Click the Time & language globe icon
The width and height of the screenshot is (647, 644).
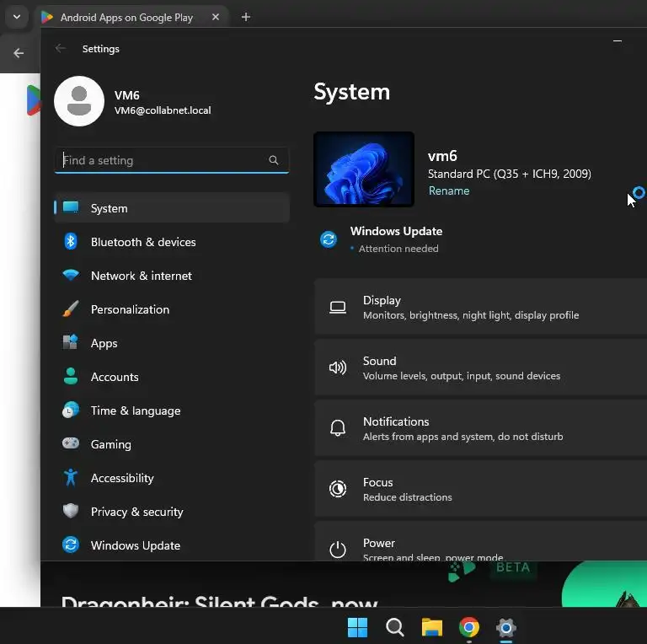[71, 411]
